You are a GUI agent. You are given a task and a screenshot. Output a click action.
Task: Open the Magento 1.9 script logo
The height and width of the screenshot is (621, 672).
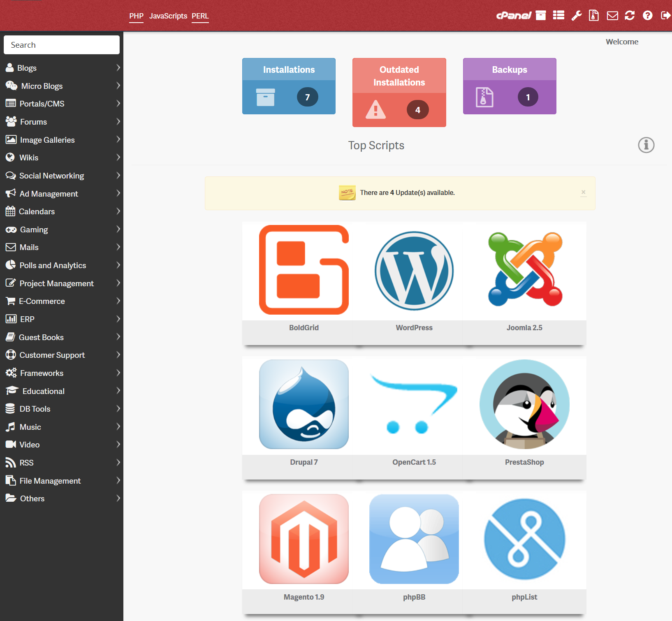point(304,539)
